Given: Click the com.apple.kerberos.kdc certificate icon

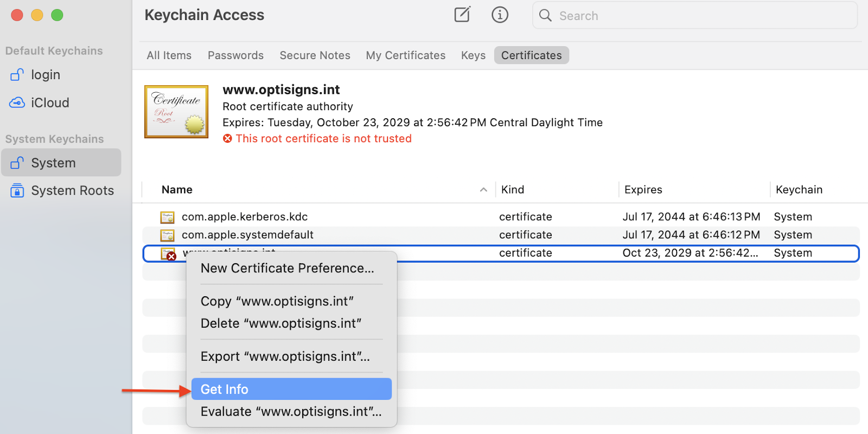Looking at the screenshot, I should pyautogui.click(x=167, y=217).
